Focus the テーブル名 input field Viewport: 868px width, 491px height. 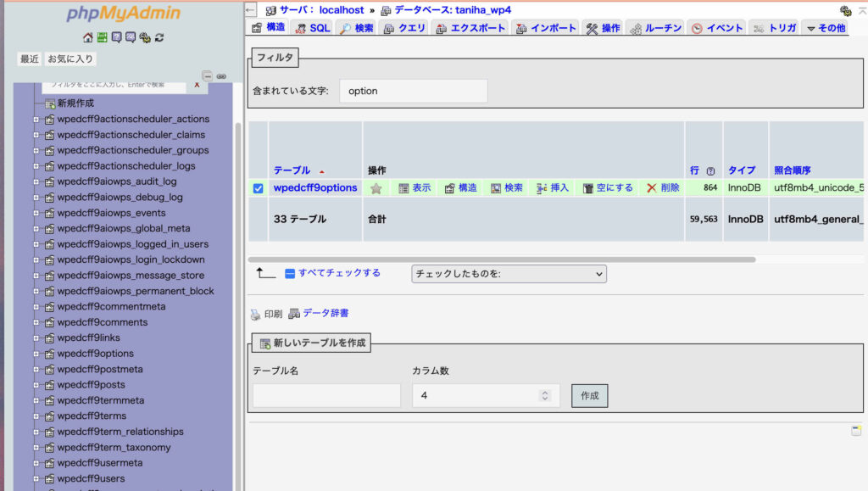pyautogui.click(x=326, y=396)
